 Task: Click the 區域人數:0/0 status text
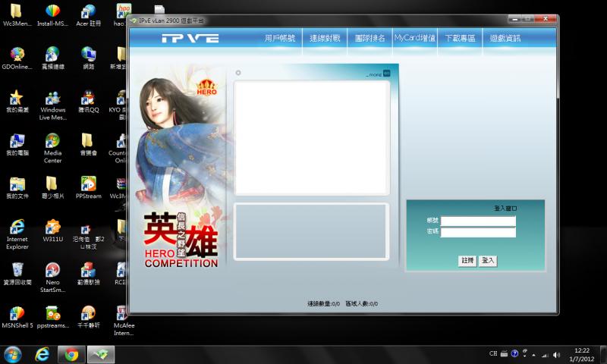point(362,303)
